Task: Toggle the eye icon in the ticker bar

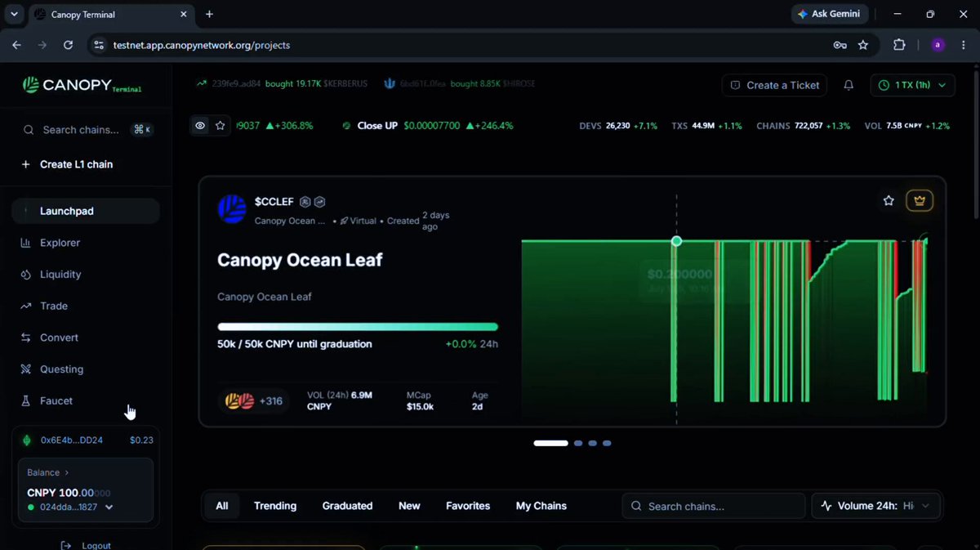Action: pyautogui.click(x=200, y=126)
